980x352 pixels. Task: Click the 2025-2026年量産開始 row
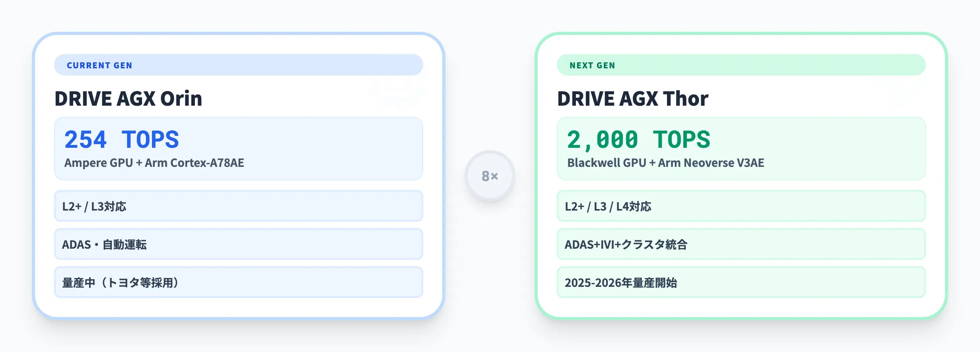(x=741, y=282)
